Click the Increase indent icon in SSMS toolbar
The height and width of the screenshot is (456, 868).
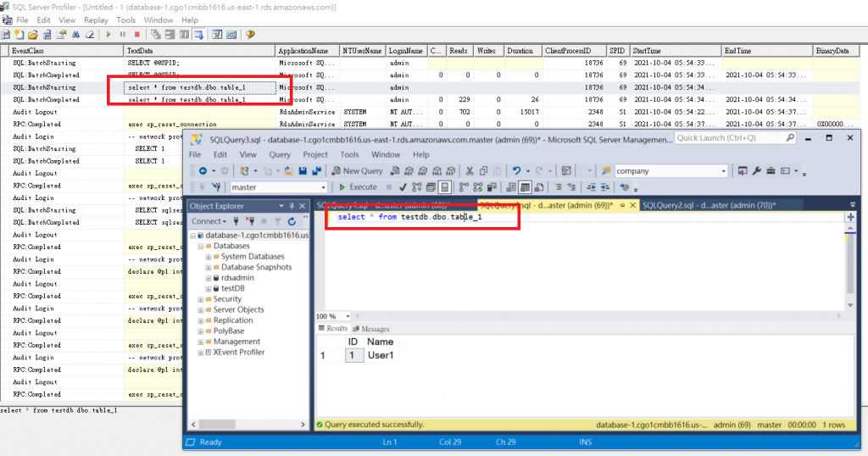[x=605, y=187]
